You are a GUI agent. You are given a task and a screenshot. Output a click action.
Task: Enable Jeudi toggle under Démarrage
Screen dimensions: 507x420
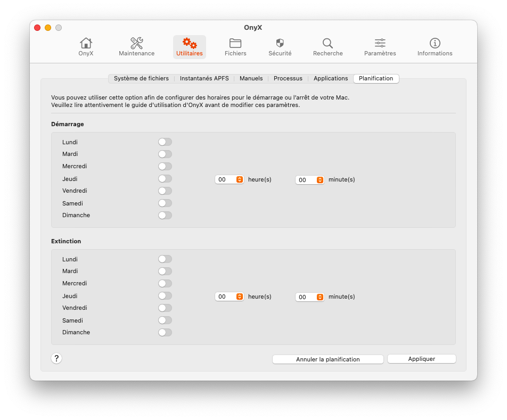point(165,179)
